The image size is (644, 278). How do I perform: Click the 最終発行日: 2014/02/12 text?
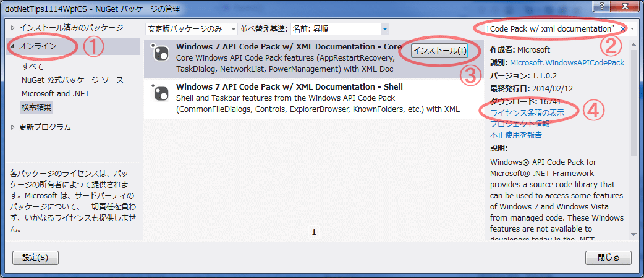(532, 88)
